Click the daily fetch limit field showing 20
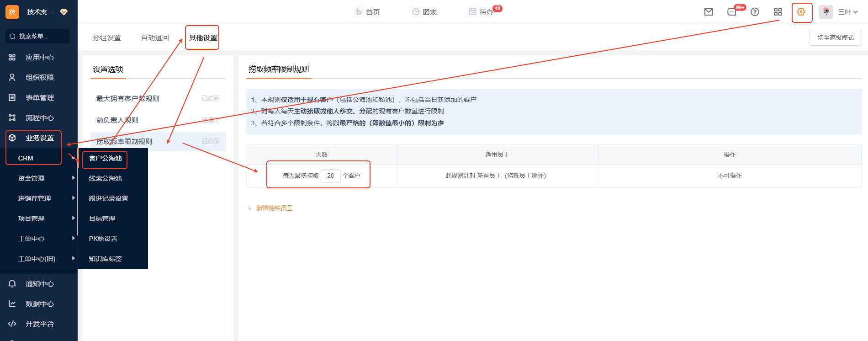The width and height of the screenshot is (868, 341). (x=330, y=176)
